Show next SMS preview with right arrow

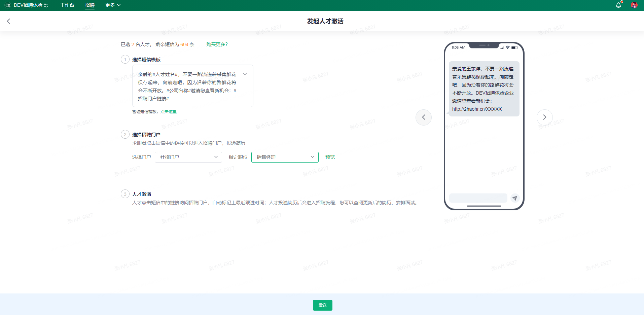[544, 117]
